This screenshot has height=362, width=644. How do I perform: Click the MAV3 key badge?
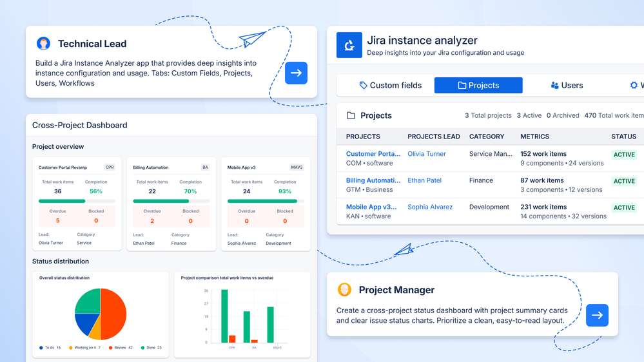(x=297, y=167)
